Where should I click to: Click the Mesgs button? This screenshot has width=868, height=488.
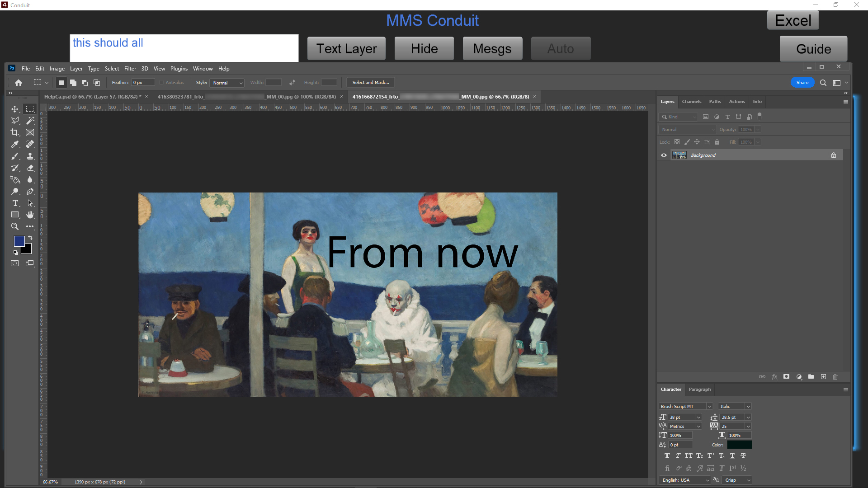492,48
